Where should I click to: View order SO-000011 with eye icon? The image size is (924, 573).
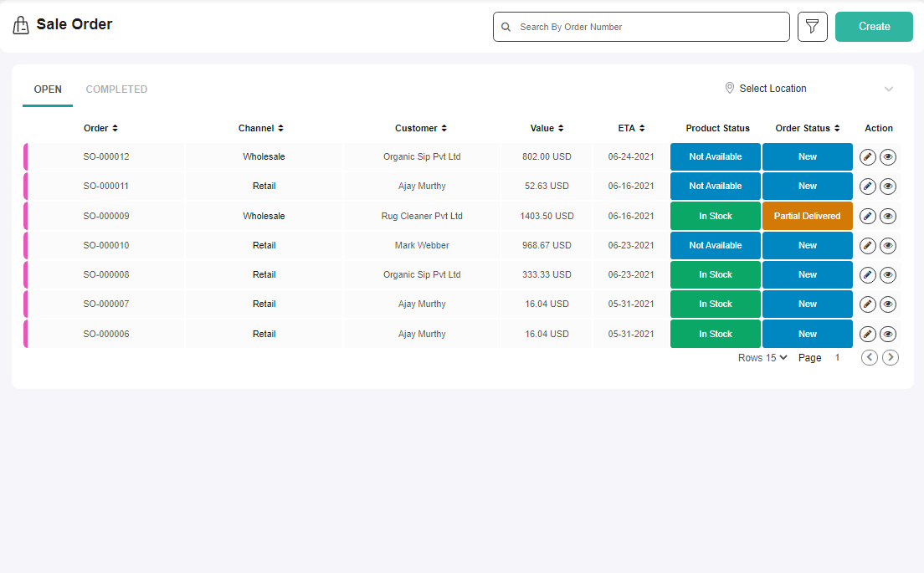(888, 187)
